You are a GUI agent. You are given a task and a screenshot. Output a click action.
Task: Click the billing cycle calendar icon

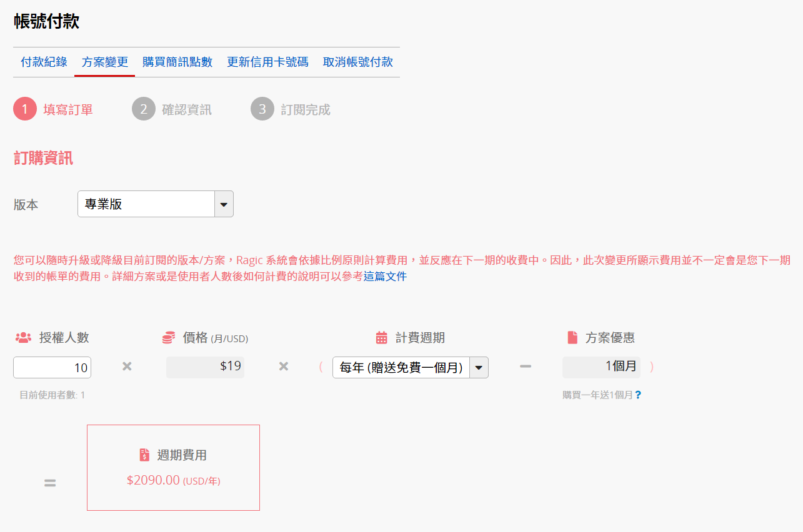point(381,338)
